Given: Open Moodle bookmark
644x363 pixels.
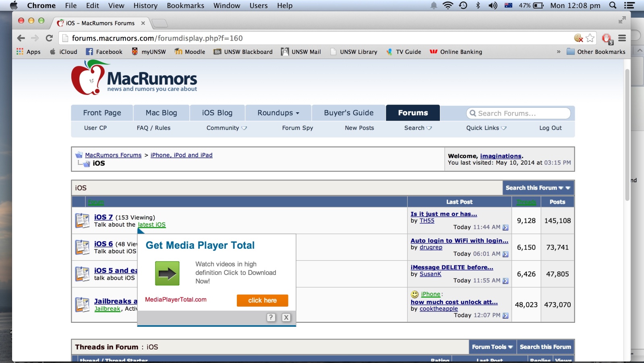Looking at the screenshot, I should pos(190,52).
